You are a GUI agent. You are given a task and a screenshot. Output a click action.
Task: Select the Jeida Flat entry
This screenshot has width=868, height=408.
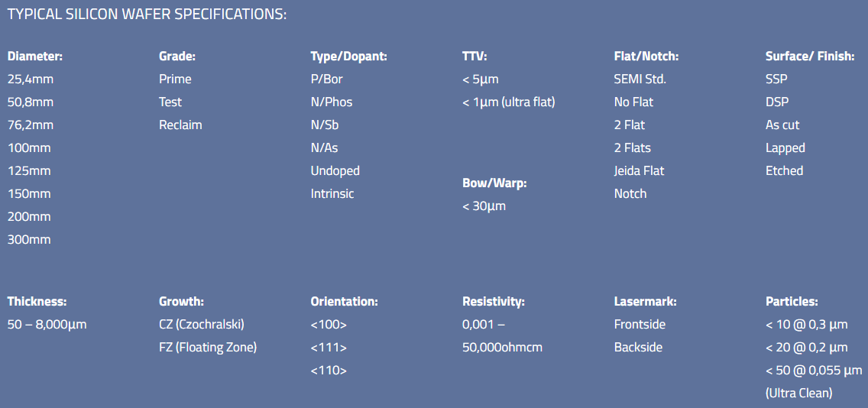pyautogui.click(x=639, y=171)
